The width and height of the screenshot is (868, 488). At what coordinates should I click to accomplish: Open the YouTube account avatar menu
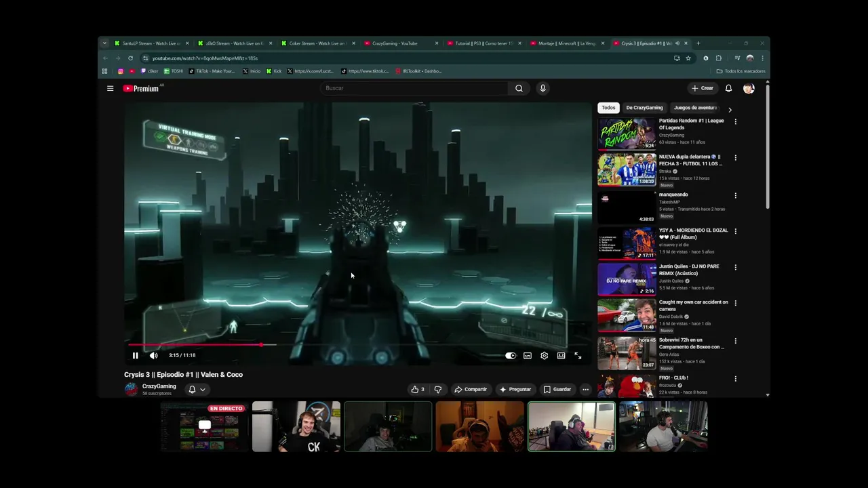pos(749,88)
